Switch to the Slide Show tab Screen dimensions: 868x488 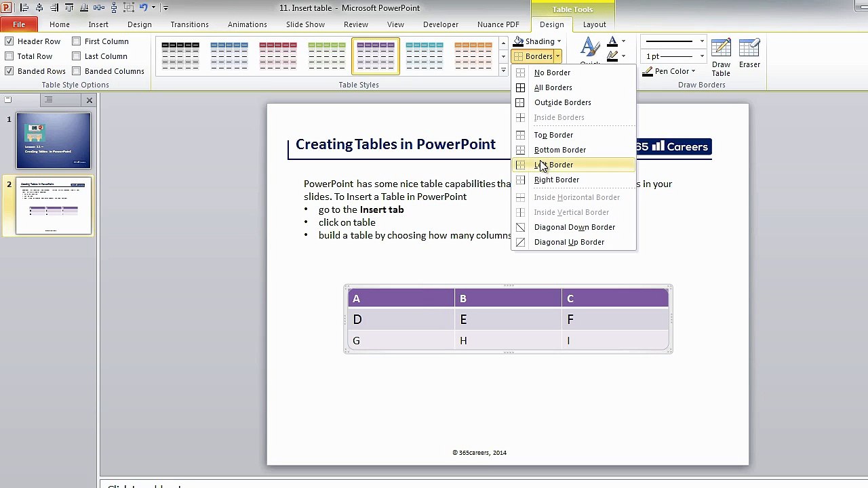(305, 24)
